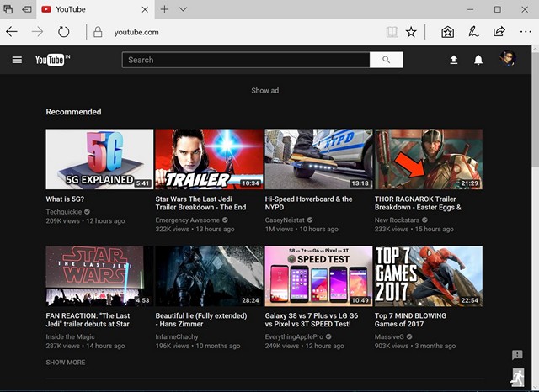Screen dimensions: 539x392
Task: Open the upload video icon
Action: point(454,60)
